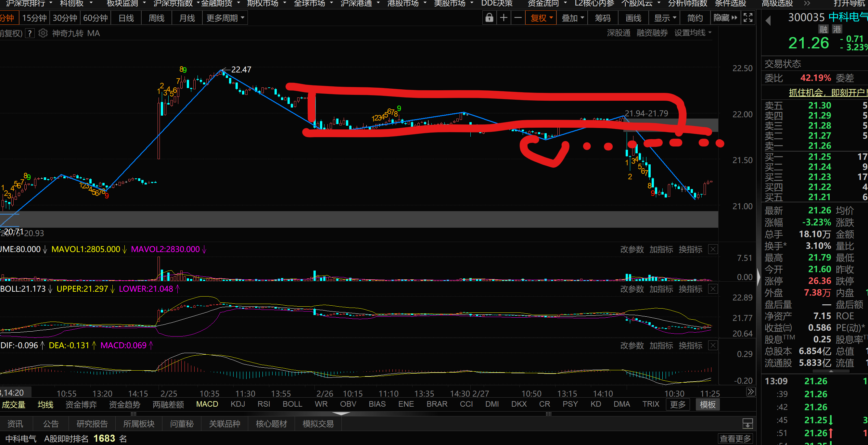Screen dimensions: 868x445
Task: Toggle 隐藏 to hide side panel
Action: (725, 18)
